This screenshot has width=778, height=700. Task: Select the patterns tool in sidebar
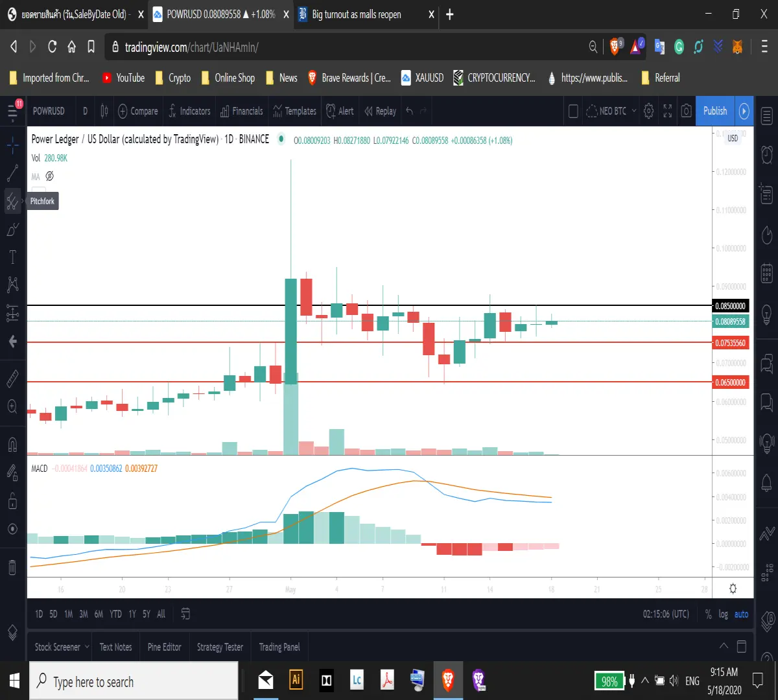pyautogui.click(x=12, y=284)
